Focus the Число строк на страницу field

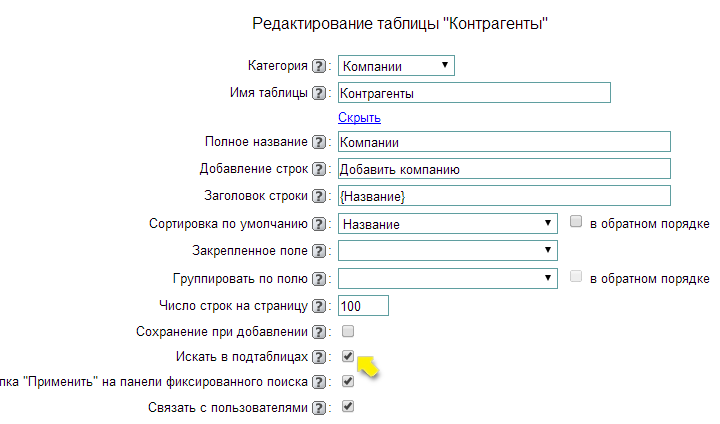[x=363, y=306]
